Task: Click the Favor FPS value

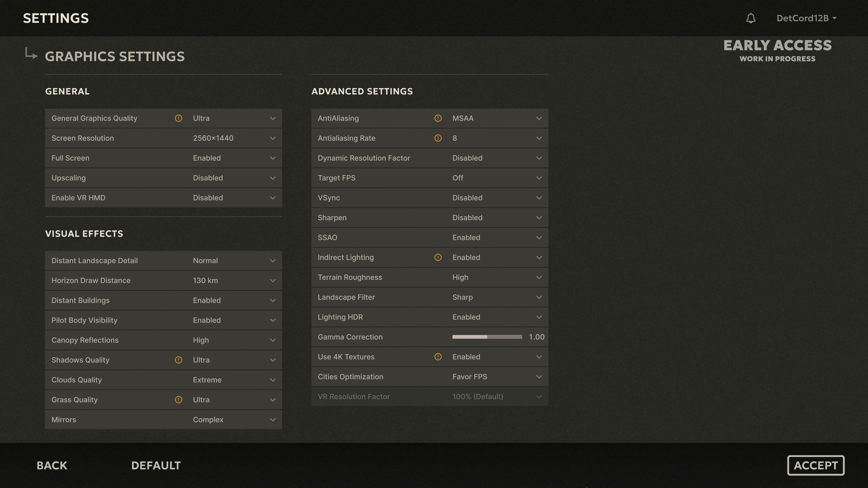Action: (x=470, y=377)
